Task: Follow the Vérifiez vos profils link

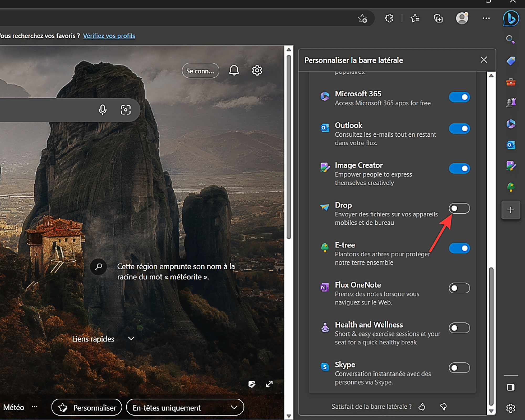Action: [x=109, y=36]
